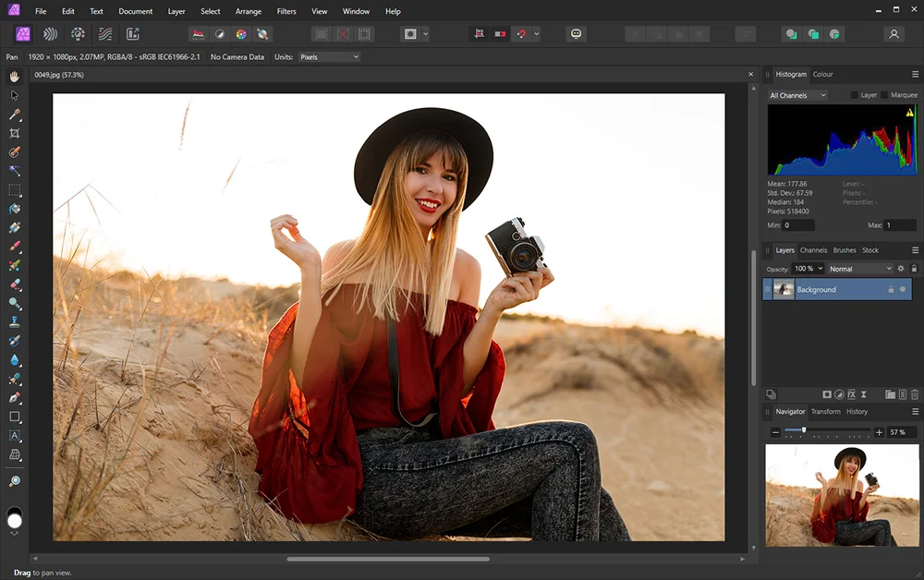Delete layer using the trash icon

[x=915, y=394]
